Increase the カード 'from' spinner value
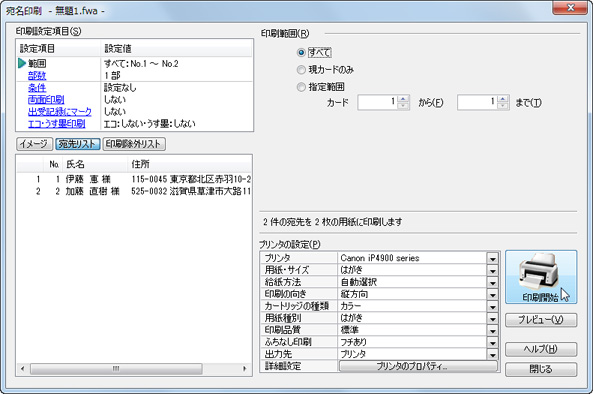 (x=404, y=99)
